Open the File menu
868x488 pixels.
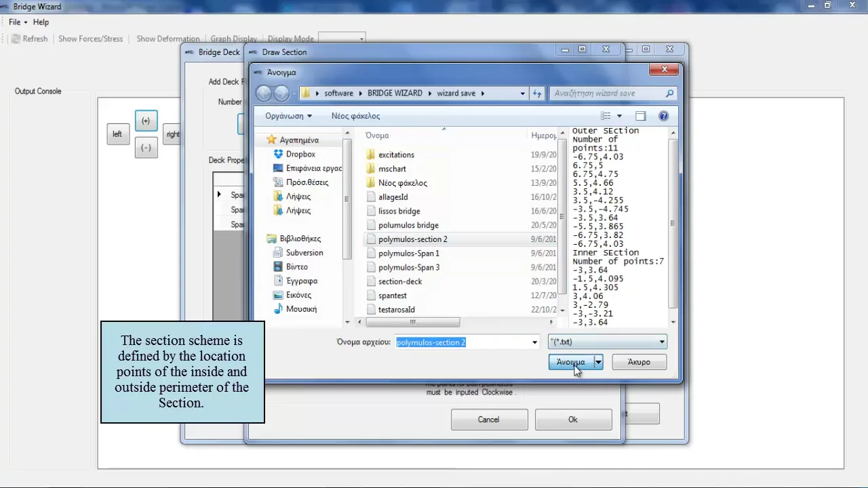18,22
